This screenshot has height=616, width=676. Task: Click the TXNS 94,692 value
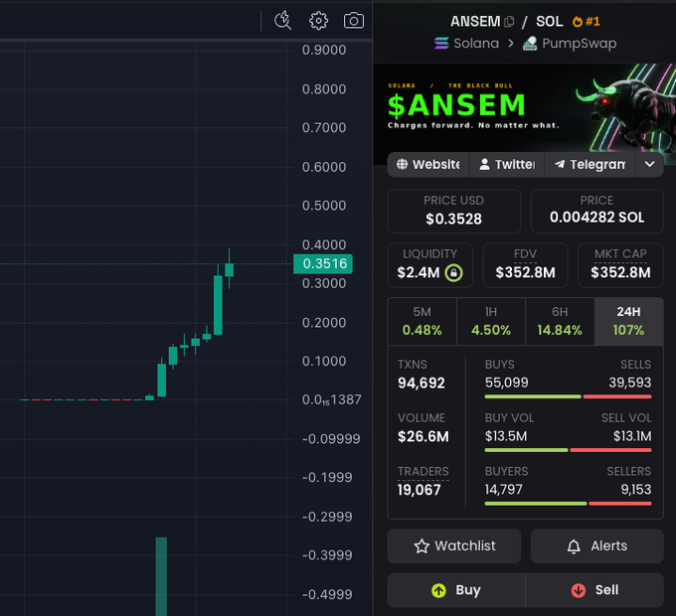[x=422, y=383]
